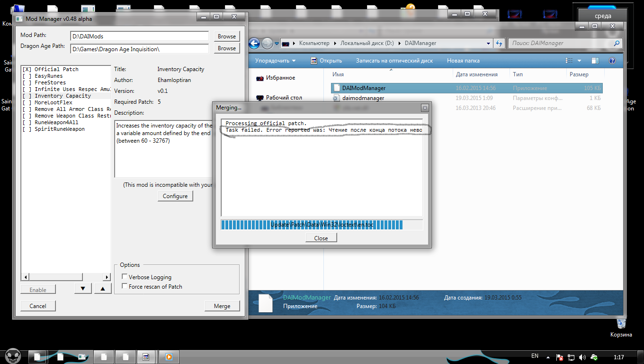This screenshot has height=364, width=644.
Task: Open Избранное in navigation pane
Action: (280, 78)
